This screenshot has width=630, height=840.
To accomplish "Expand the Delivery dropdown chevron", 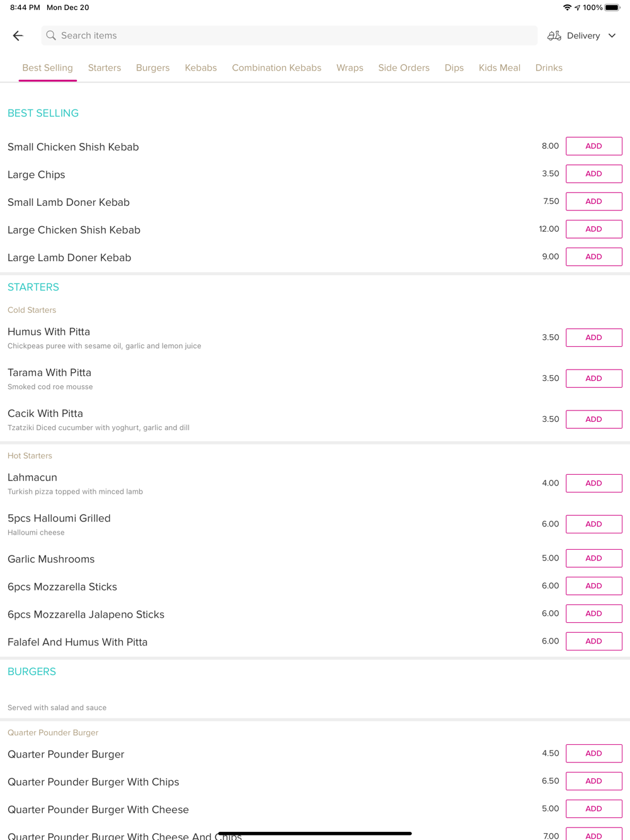I will [x=612, y=36].
